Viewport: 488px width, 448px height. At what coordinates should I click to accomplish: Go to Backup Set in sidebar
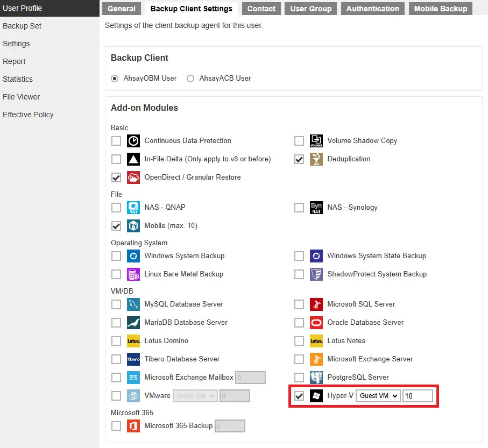coord(22,26)
